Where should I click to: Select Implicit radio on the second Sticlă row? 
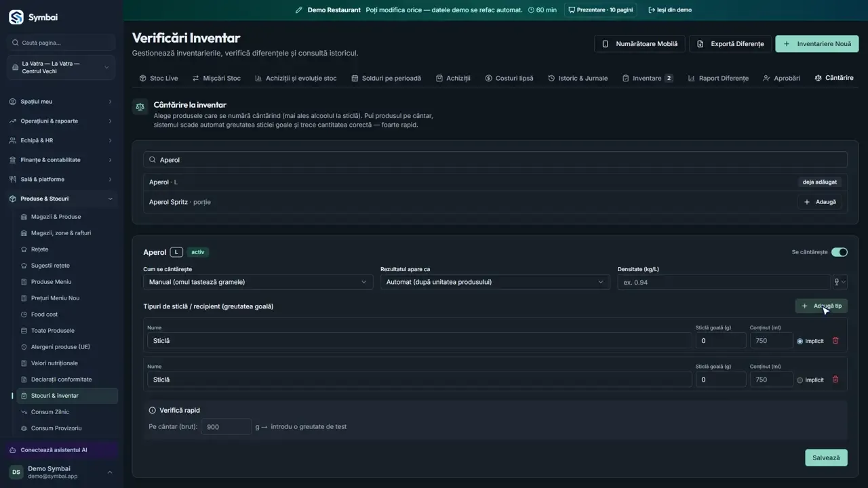pos(800,380)
